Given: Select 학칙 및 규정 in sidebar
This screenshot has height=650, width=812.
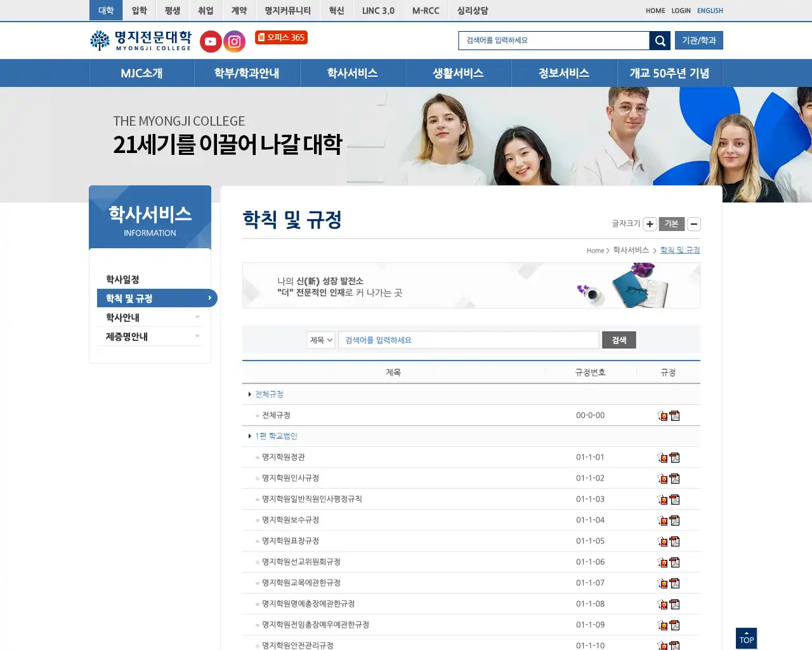Looking at the screenshot, I should 157,298.
